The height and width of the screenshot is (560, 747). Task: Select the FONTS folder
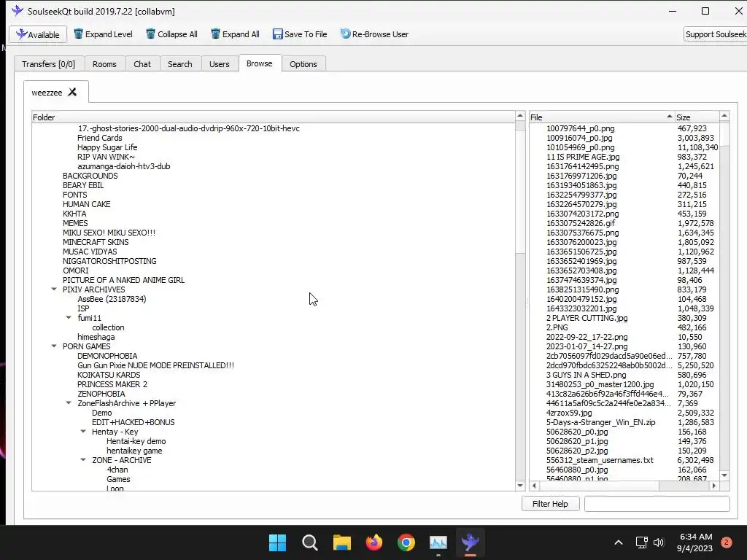pyautogui.click(x=75, y=194)
